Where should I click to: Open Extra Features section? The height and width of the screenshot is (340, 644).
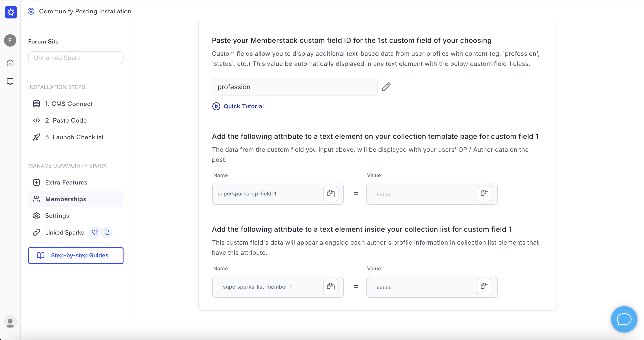(66, 182)
